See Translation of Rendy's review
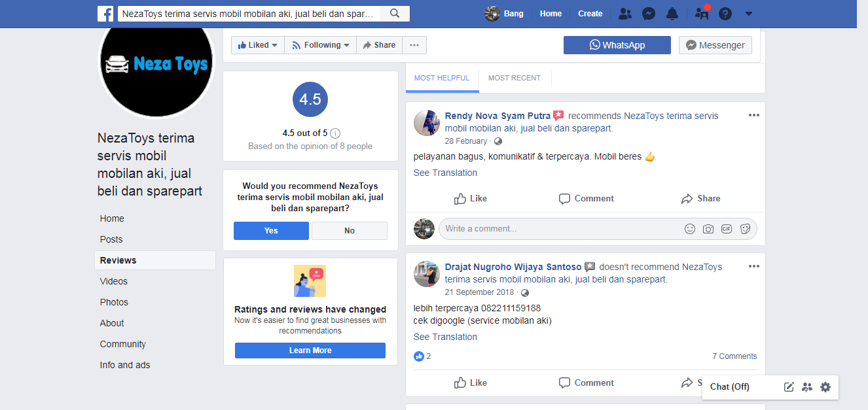Screen dimensions: 868x410 445,173
